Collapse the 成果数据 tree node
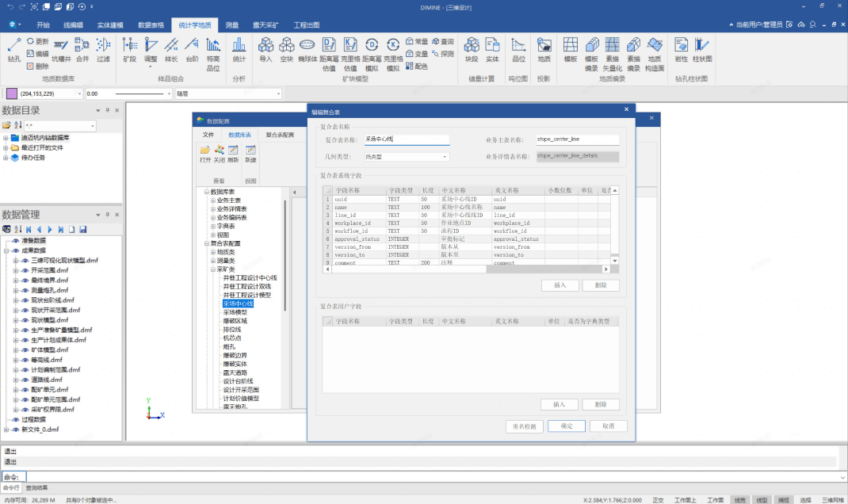Screen dimensions: 848x504 6,250
